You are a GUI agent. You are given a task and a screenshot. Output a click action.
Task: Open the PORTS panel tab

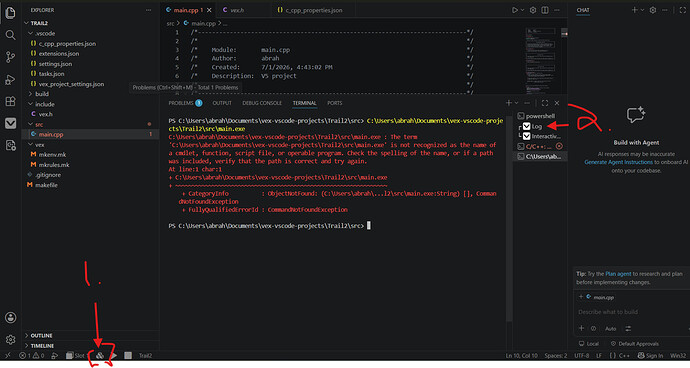pos(334,103)
